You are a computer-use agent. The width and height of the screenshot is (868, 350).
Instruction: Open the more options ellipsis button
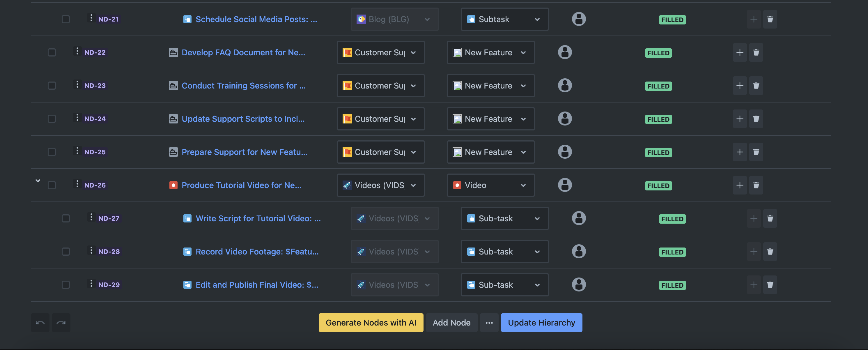(489, 322)
